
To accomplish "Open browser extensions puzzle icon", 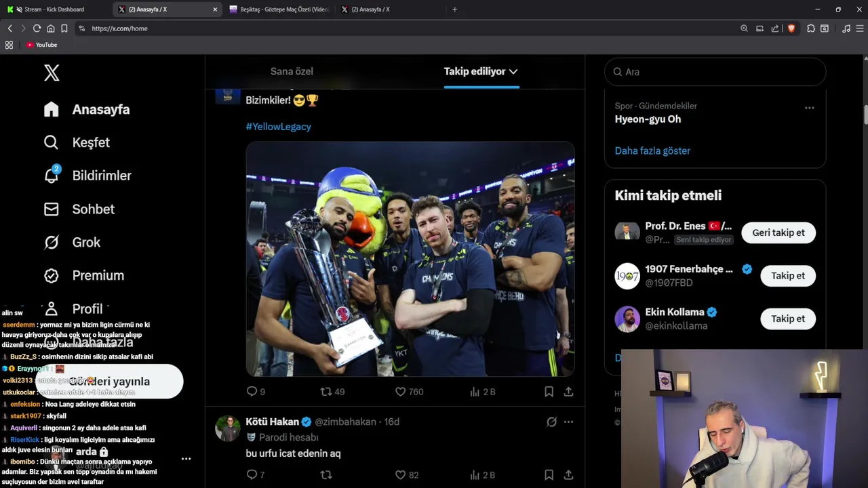I will tap(811, 28).
